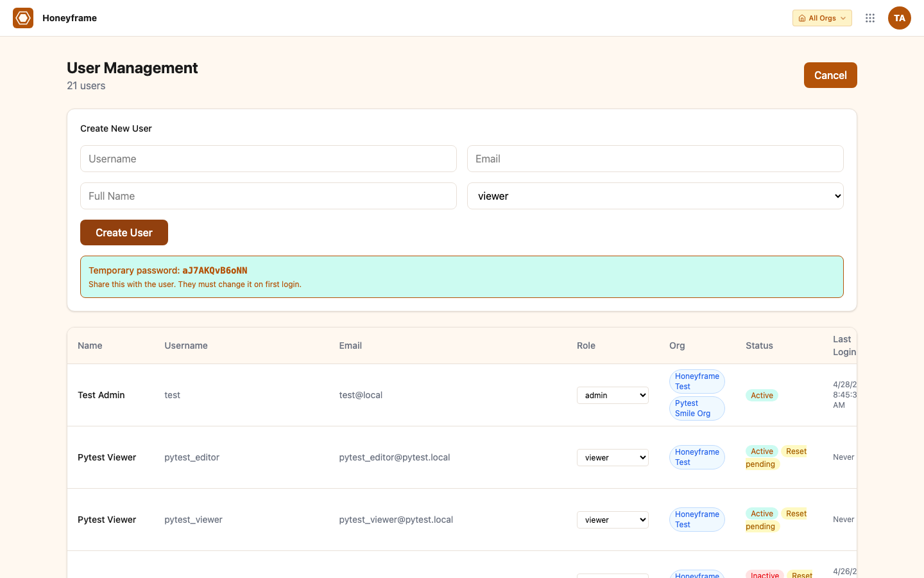
Task: Click the 'Share this with the user' notice
Action: click(195, 285)
